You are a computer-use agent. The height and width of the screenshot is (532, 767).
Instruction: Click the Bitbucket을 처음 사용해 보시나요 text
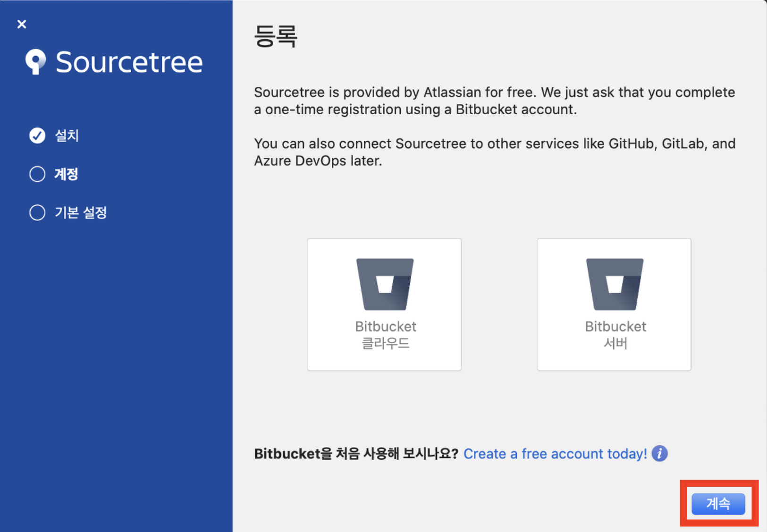[356, 454]
